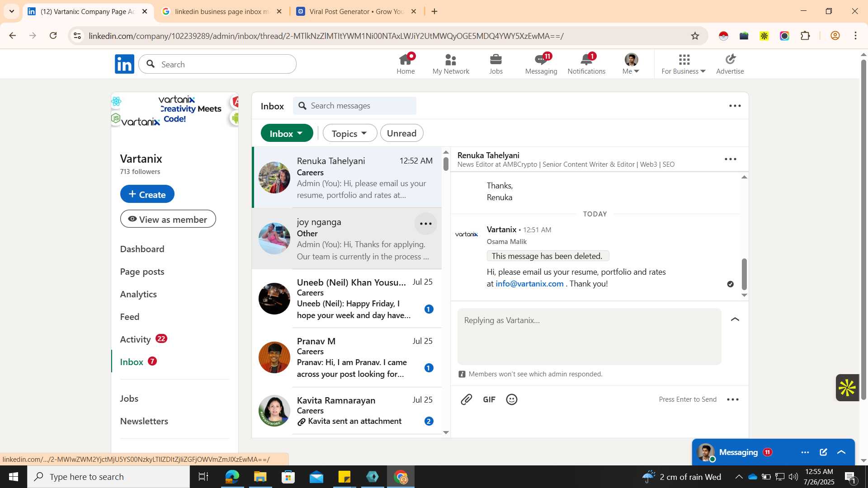Open Chrome extensions puzzle icon
The height and width of the screenshot is (488, 868).
tap(805, 36)
